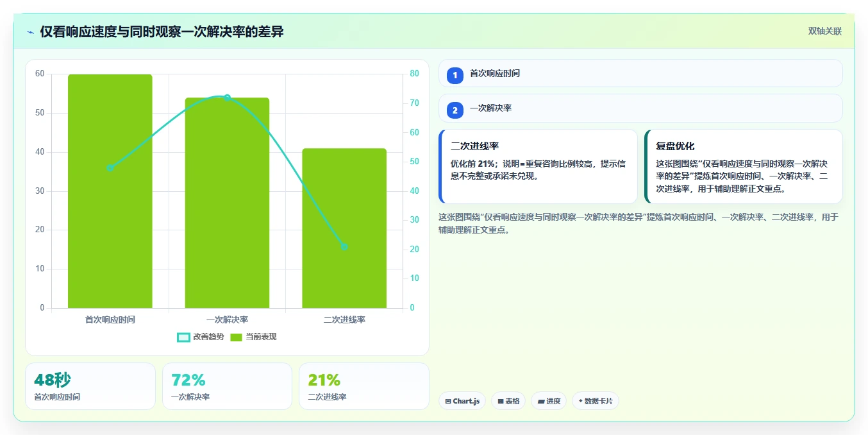Click x-axis label 二次进线率
Image resolution: width=868 pixels, height=435 pixels.
tap(344, 320)
